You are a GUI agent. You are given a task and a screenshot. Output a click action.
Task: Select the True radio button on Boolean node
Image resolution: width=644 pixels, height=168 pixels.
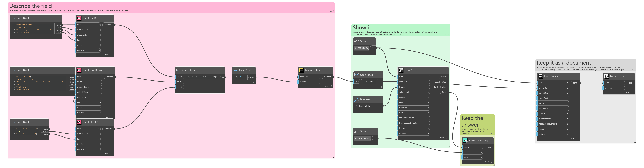357,106
